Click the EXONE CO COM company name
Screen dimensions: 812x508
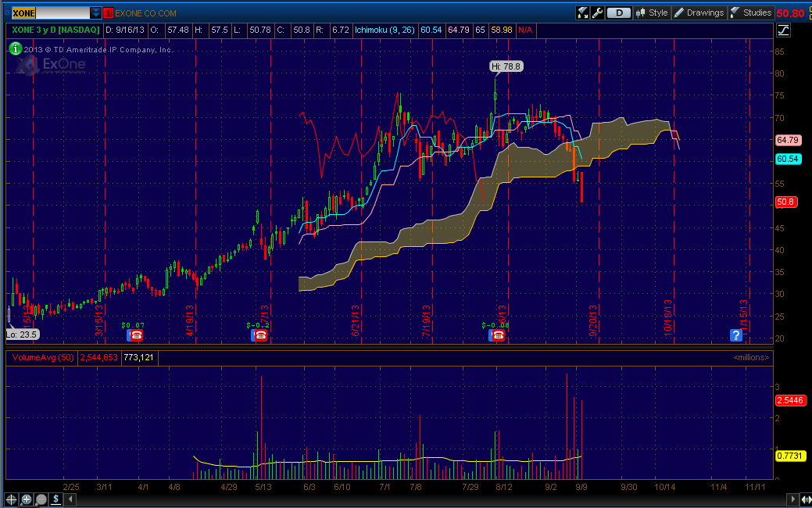[x=145, y=13]
